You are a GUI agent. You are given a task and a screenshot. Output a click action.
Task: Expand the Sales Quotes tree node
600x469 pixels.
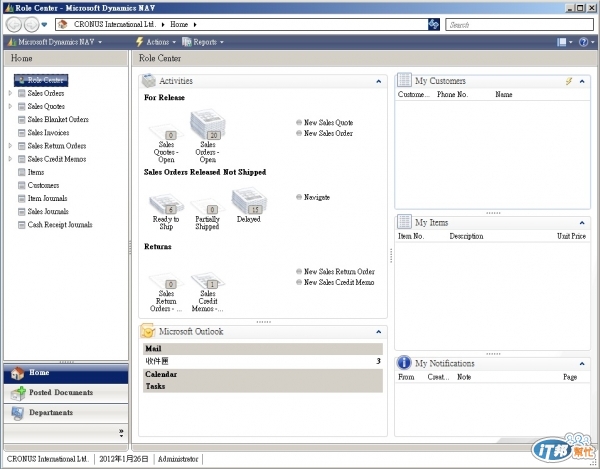tap(10, 106)
